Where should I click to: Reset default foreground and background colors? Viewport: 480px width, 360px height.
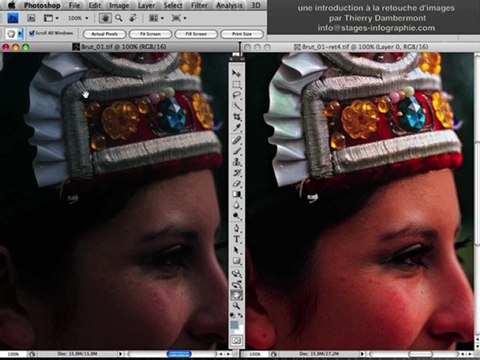pyautogui.click(x=233, y=315)
